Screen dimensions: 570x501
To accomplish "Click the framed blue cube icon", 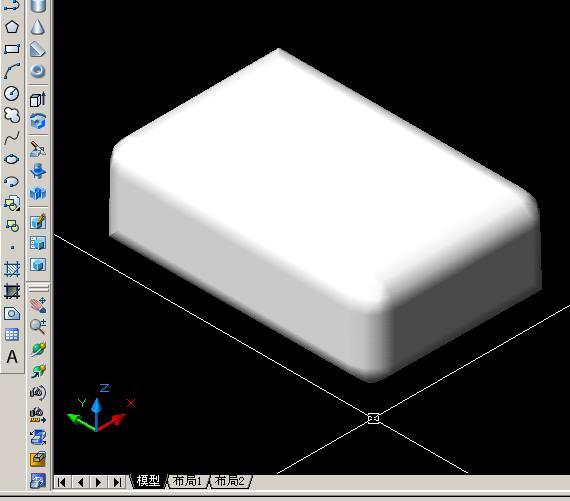I will click(x=38, y=265).
